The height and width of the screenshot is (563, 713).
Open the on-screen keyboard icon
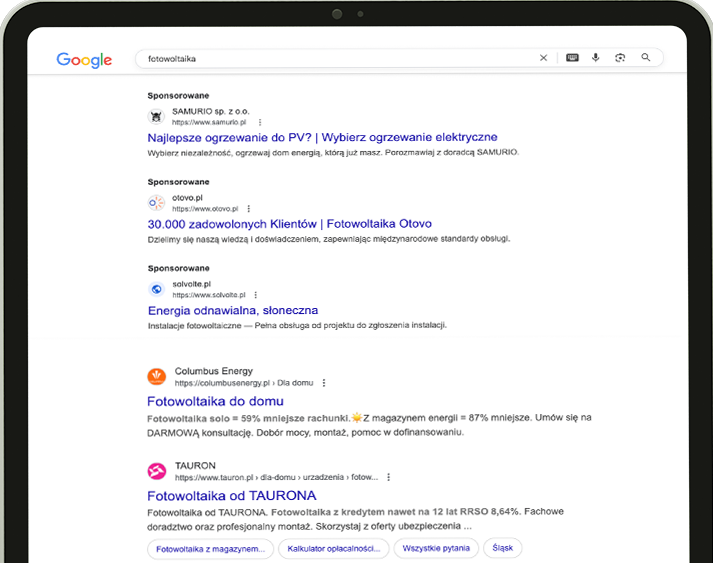point(572,57)
